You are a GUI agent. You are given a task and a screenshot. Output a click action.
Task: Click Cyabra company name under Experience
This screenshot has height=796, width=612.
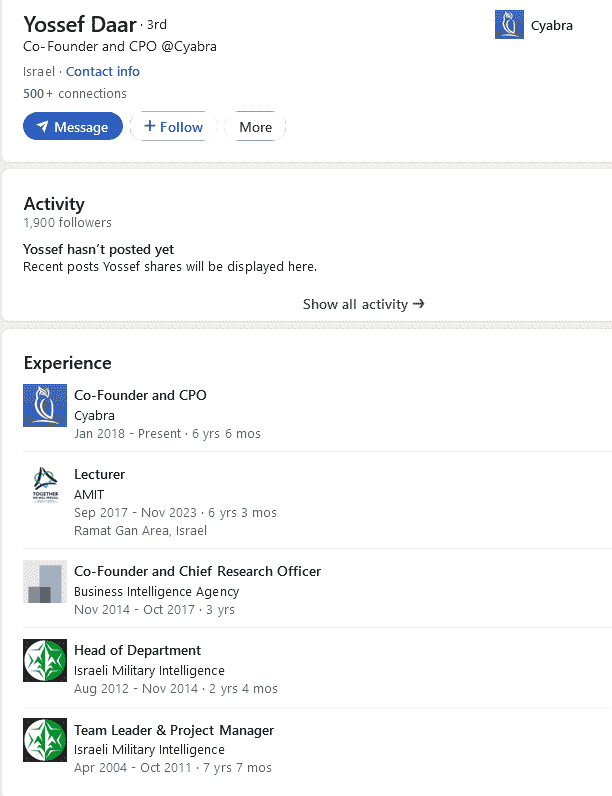pyautogui.click(x=94, y=415)
